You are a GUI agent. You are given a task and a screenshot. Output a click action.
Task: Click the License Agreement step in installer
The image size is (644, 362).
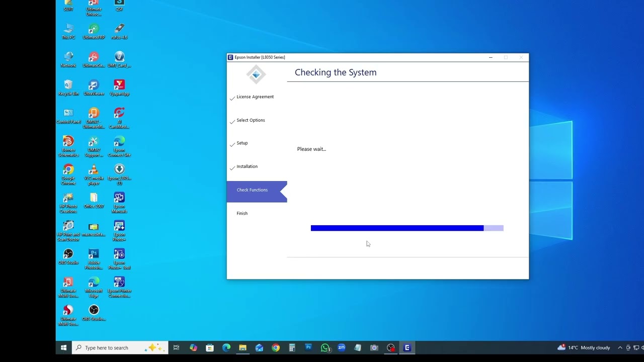(x=255, y=97)
